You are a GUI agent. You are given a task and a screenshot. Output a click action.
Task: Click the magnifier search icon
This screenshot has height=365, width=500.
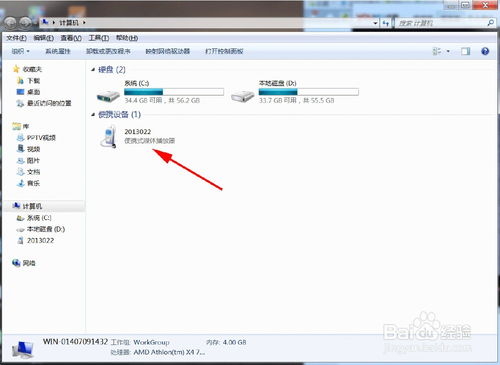pos(490,23)
